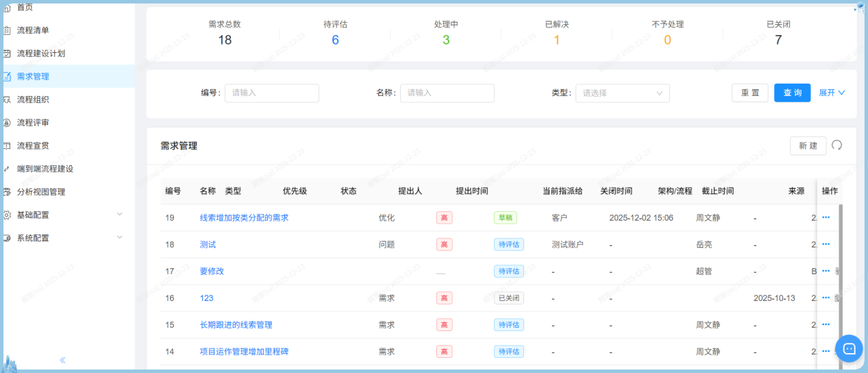Click the 2025-10-13 date cell

click(774, 298)
